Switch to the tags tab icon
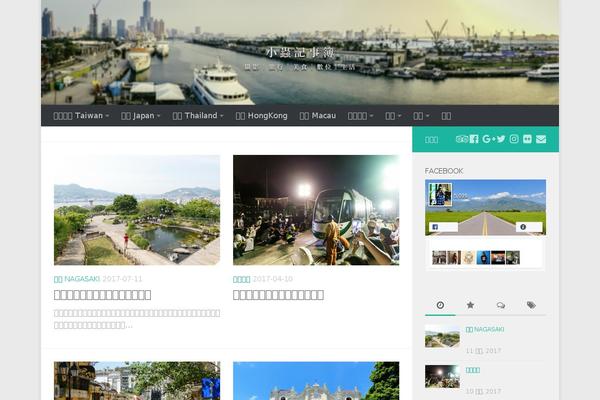 [x=531, y=305]
